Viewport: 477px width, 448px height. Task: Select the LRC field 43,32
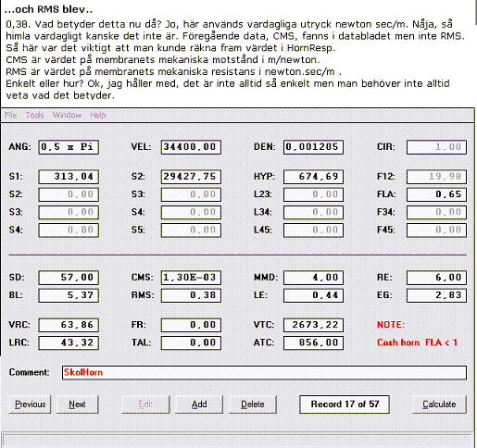coord(69,343)
